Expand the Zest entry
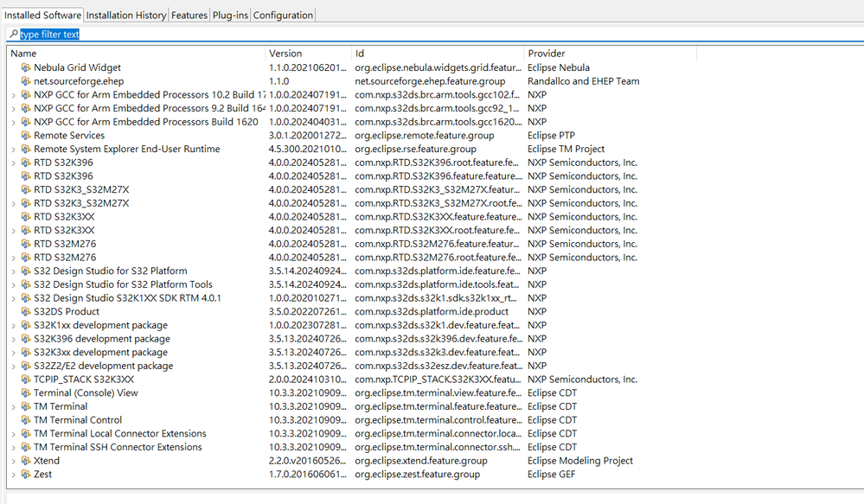This screenshot has height=504, width=864. 14,474
